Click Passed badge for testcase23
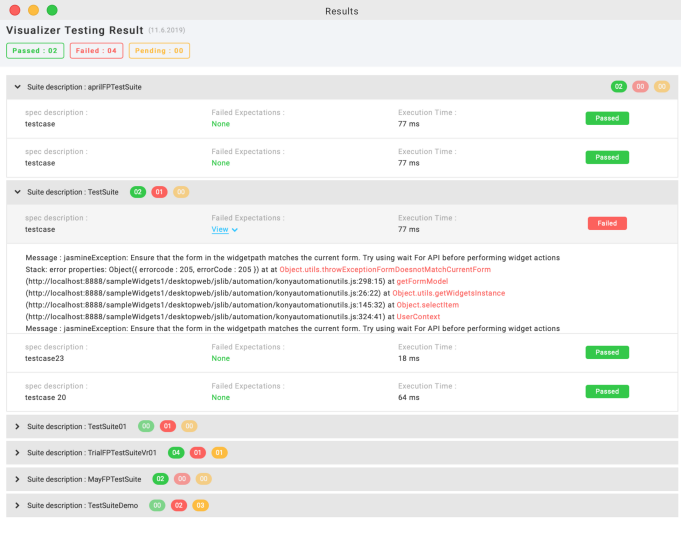Viewport: 681px width, 547px height. pyautogui.click(x=606, y=352)
